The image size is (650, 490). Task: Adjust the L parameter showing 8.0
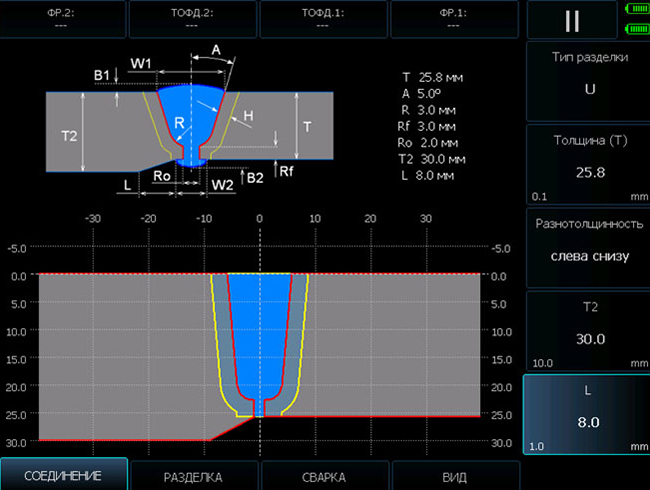585,414
